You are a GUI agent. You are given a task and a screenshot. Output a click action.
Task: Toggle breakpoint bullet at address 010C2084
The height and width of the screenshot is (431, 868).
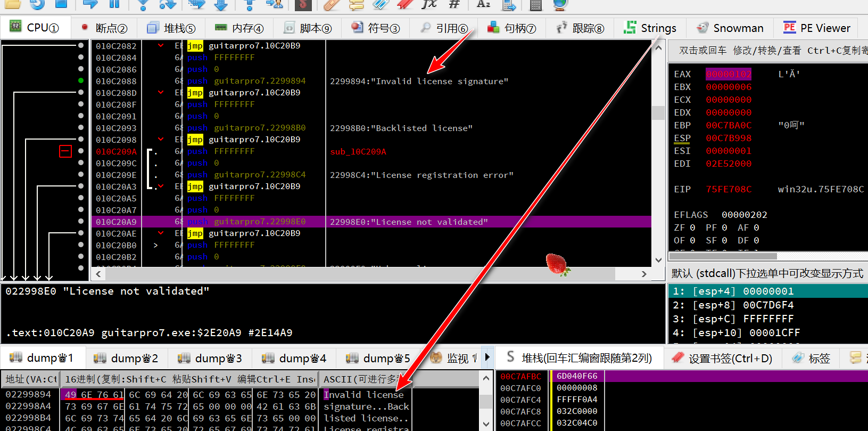[81, 58]
